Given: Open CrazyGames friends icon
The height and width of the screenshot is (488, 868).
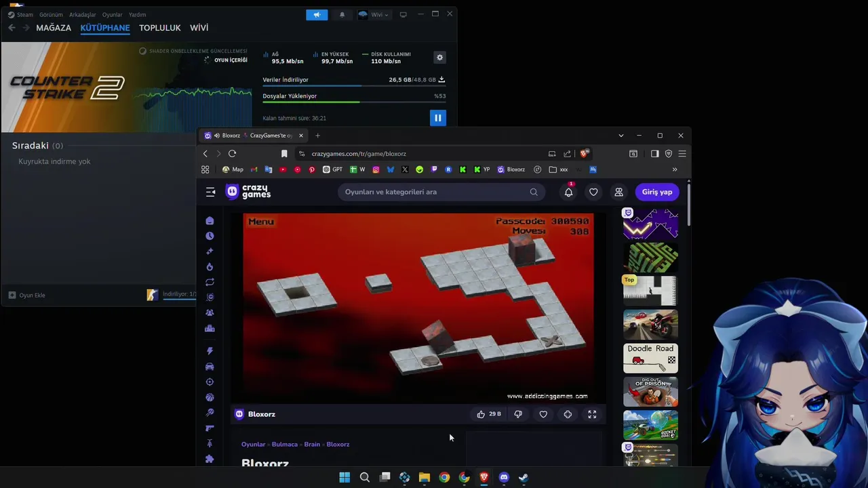Looking at the screenshot, I should click(x=618, y=192).
